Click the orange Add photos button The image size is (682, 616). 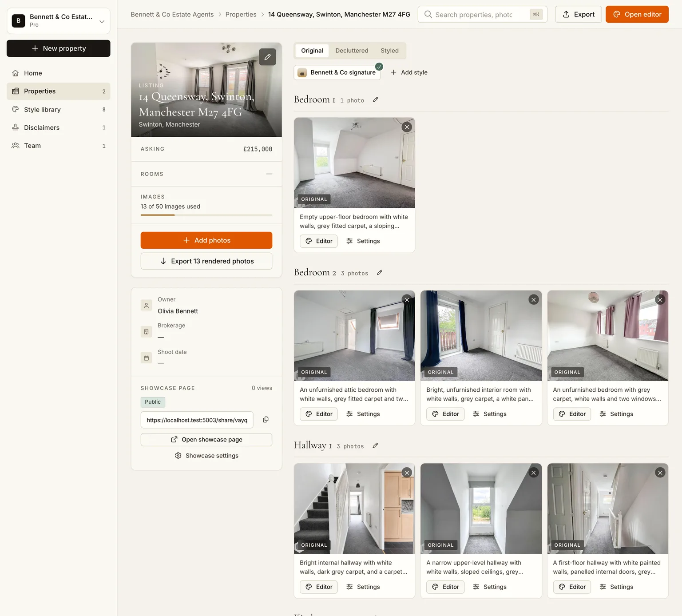pyautogui.click(x=206, y=240)
